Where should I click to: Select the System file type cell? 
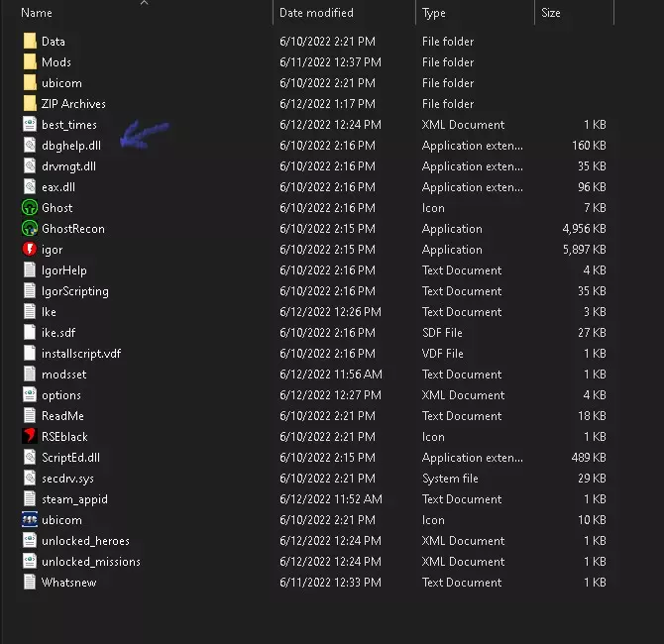point(450,479)
